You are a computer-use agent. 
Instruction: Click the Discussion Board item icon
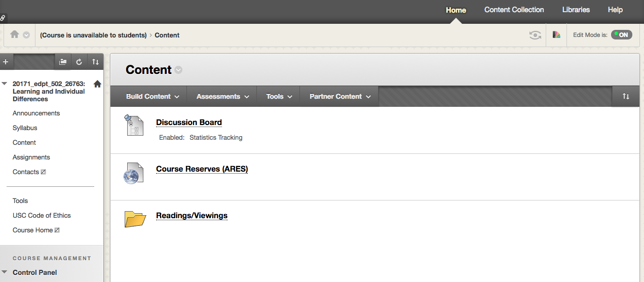click(134, 125)
